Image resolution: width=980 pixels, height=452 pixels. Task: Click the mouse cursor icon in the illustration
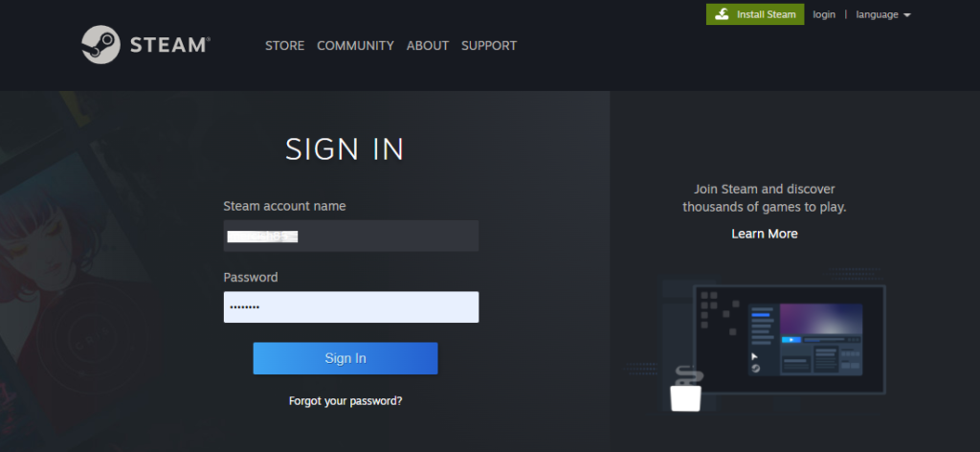click(754, 356)
